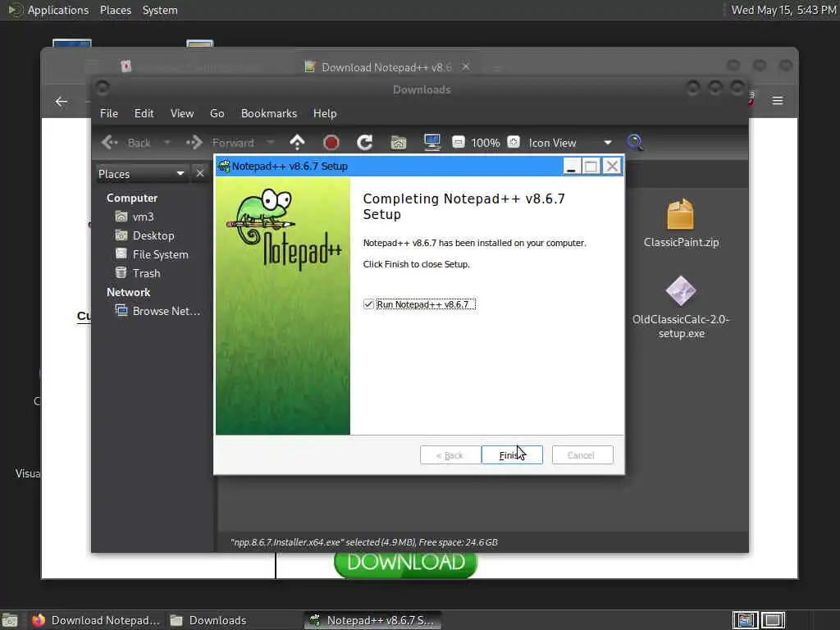The width and height of the screenshot is (840, 630).
Task: Click the red Stop loading icon
Action: [x=331, y=143]
